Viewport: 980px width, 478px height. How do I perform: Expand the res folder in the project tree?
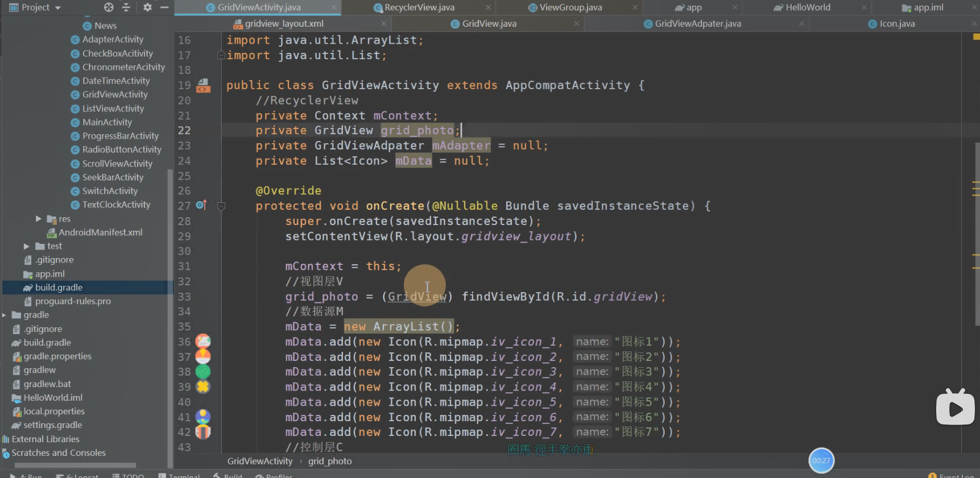click(39, 218)
